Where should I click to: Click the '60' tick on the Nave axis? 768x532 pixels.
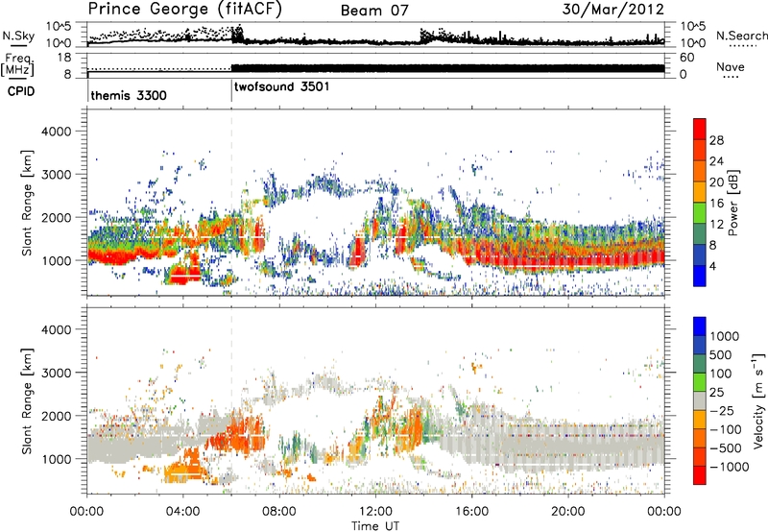coord(686,58)
